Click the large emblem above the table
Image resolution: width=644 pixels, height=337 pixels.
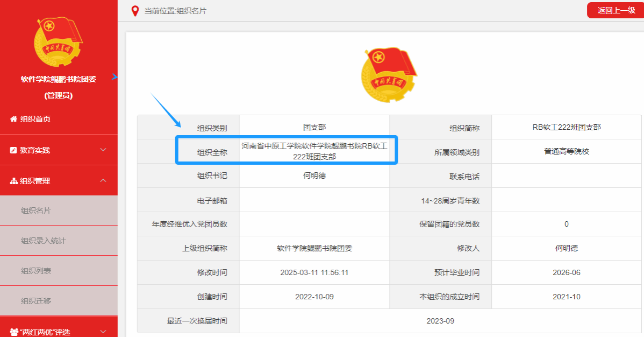[x=389, y=74]
